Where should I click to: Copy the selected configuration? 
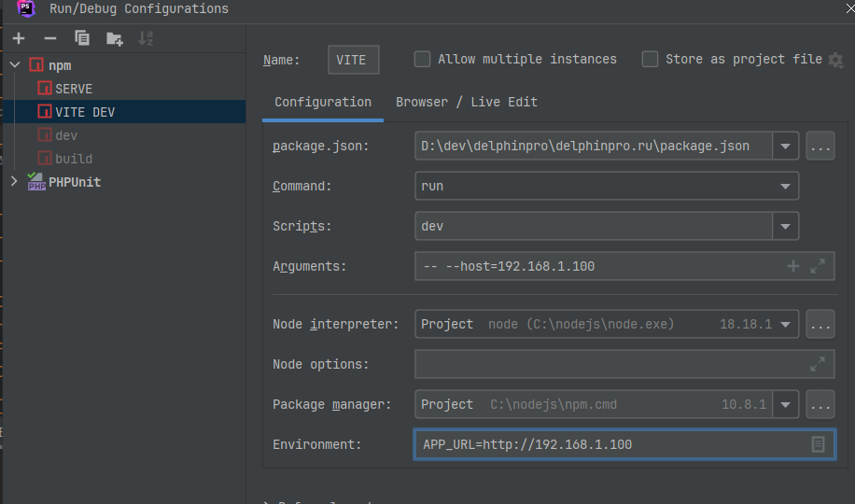[82, 38]
